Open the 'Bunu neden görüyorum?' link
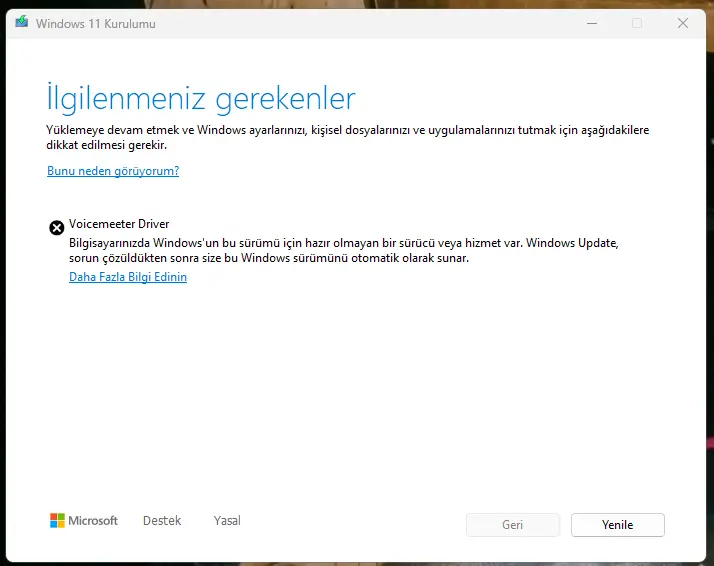714x566 pixels. pyautogui.click(x=113, y=171)
